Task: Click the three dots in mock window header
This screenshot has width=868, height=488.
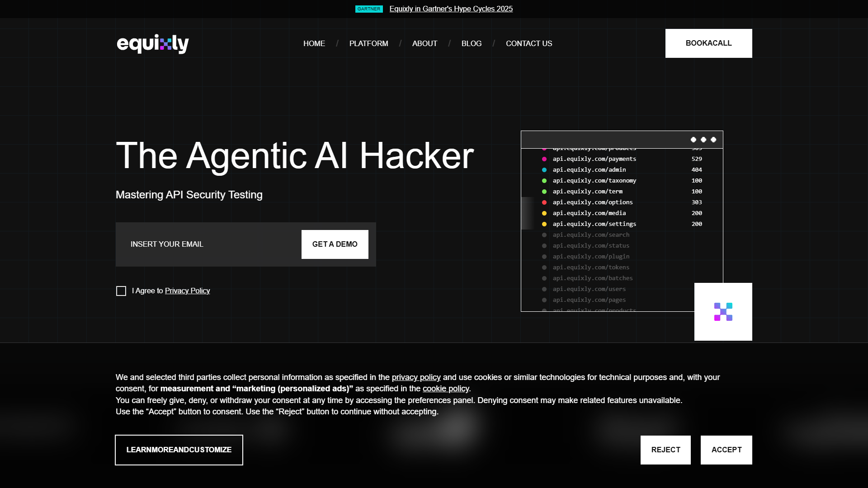Action: tap(703, 140)
